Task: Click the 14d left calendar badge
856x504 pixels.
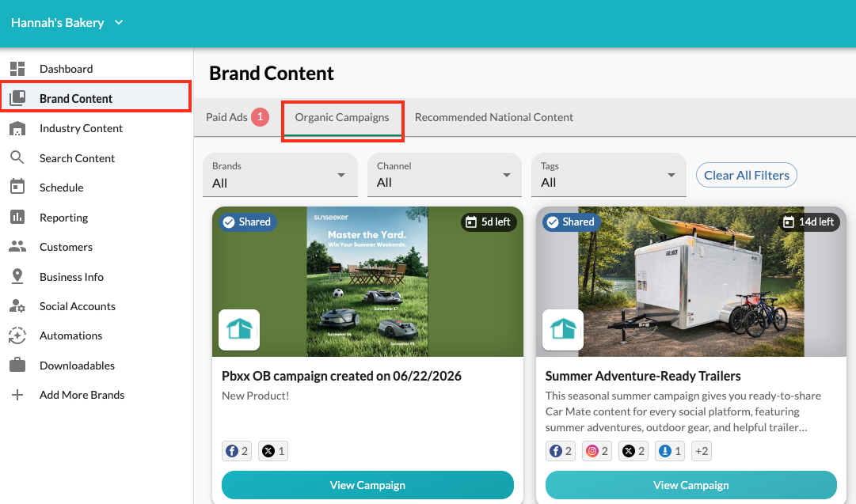Action: click(x=809, y=222)
